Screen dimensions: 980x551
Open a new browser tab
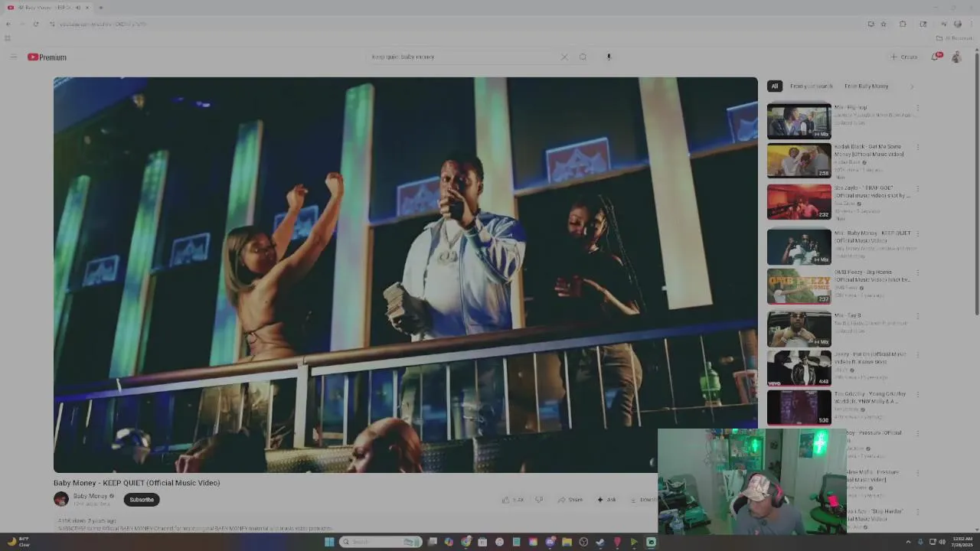(x=100, y=8)
